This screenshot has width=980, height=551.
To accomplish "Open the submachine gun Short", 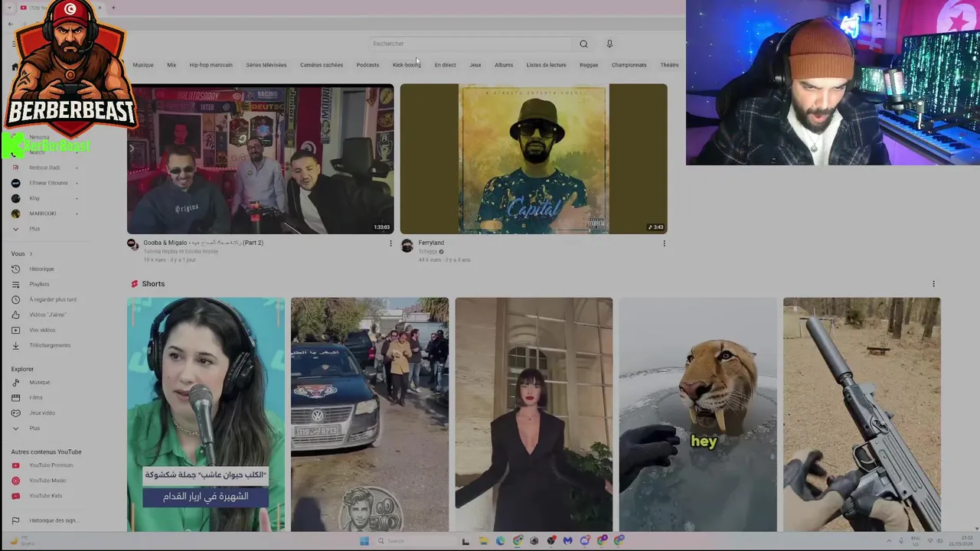I will click(x=861, y=415).
